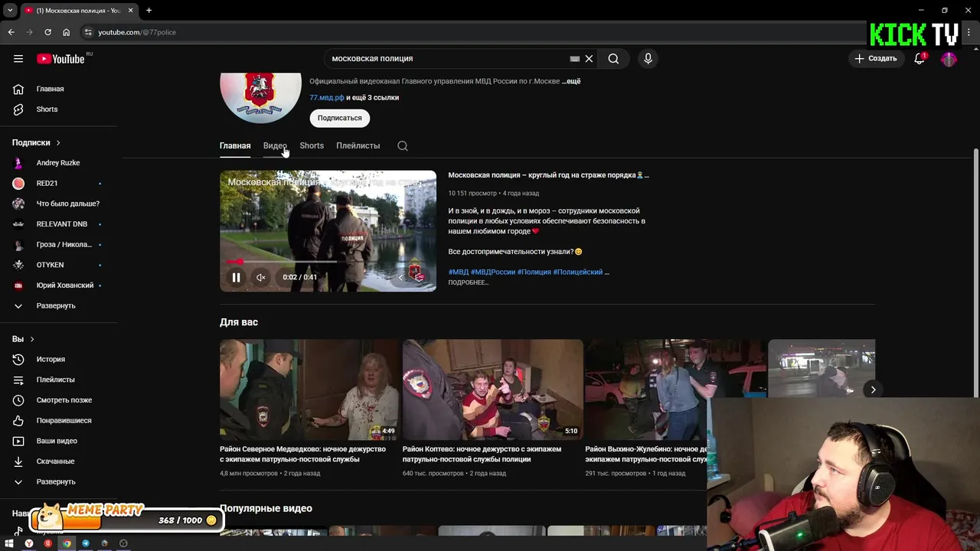980x551 pixels.
Task: Expand the Вы section chevron
Action: click(x=31, y=339)
